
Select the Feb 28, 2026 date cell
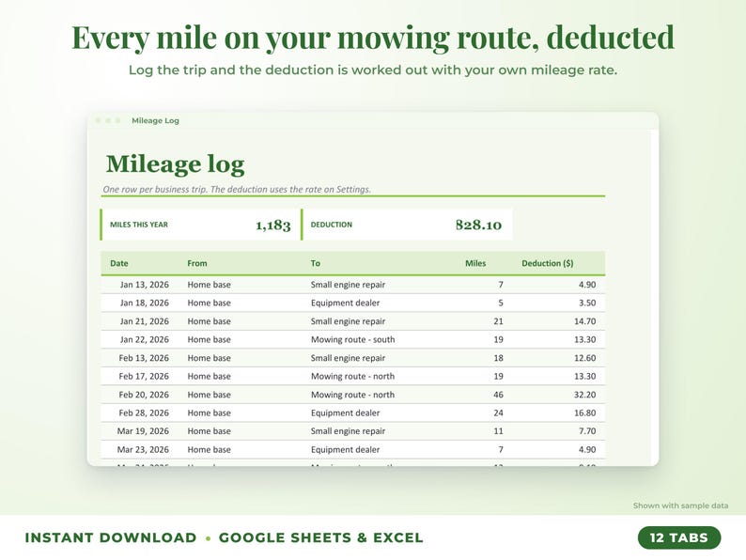[x=144, y=412]
